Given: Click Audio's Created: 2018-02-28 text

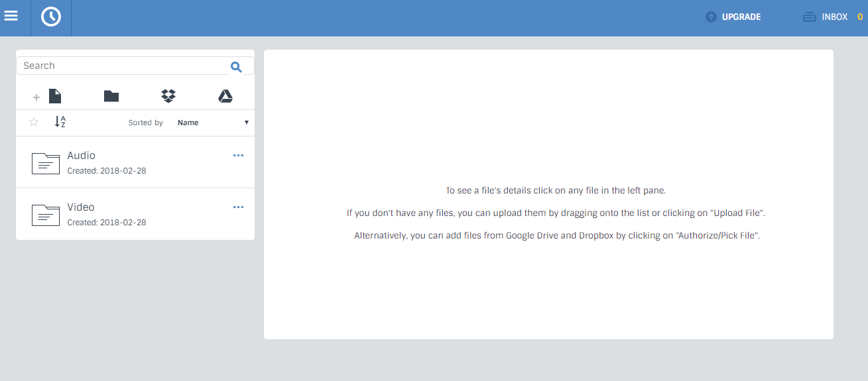Looking at the screenshot, I should point(107,171).
